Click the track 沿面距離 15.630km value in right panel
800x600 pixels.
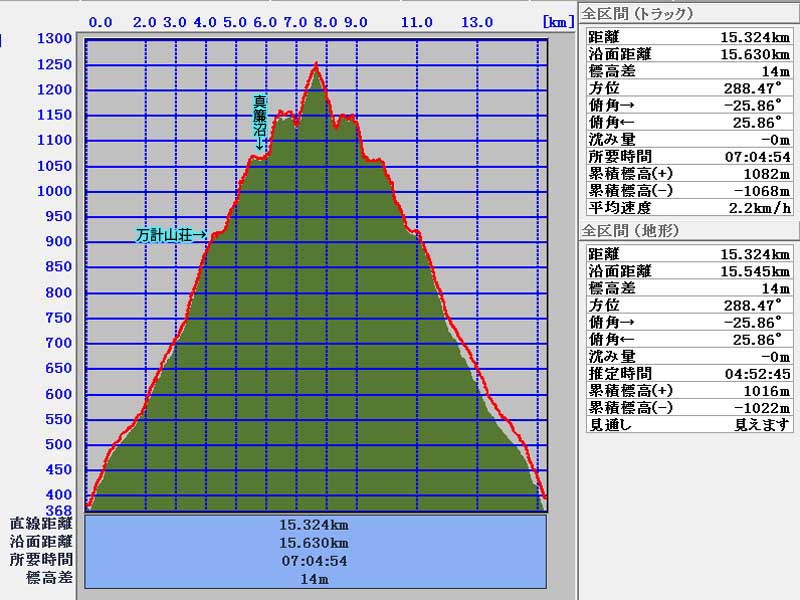pyautogui.click(x=755, y=54)
